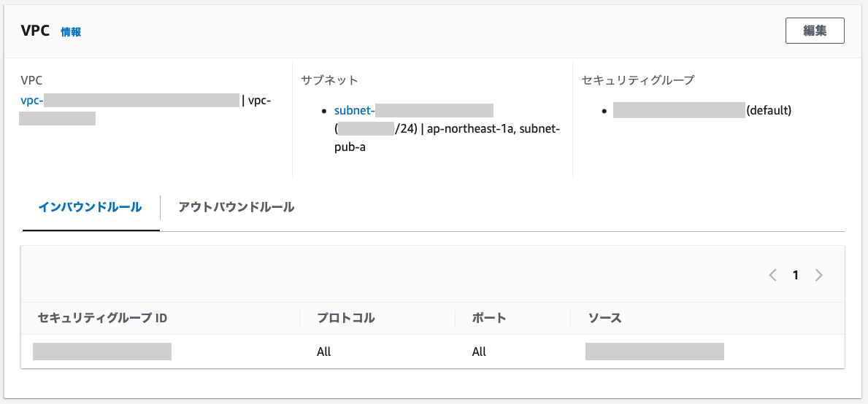Click the プロトコル column header
The height and width of the screenshot is (404, 868).
click(346, 318)
